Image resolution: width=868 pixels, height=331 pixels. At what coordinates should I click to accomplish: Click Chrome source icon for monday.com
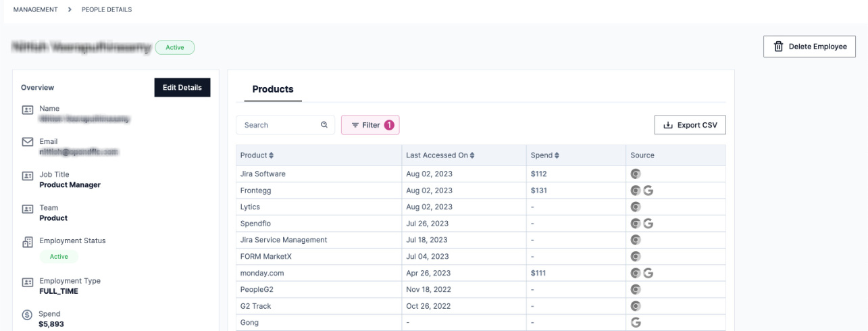[635, 273]
